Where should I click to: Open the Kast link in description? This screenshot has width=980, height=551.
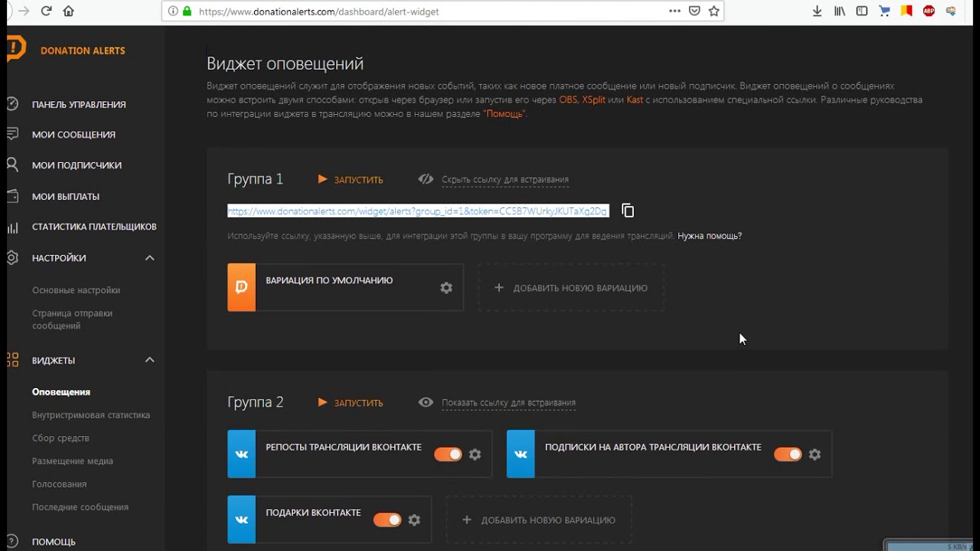[x=635, y=99]
